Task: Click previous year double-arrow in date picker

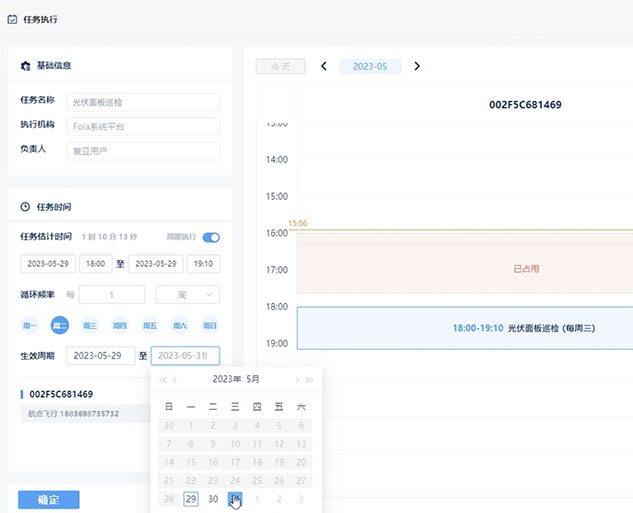Action: tap(163, 380)
